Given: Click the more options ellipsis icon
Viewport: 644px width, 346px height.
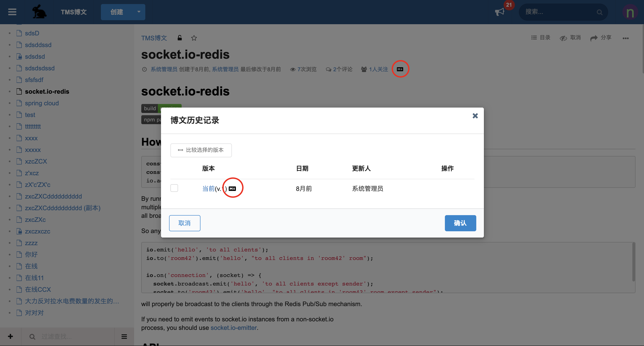Looking at the screenshot, I should pyautogui.click(x=626, y=38).
